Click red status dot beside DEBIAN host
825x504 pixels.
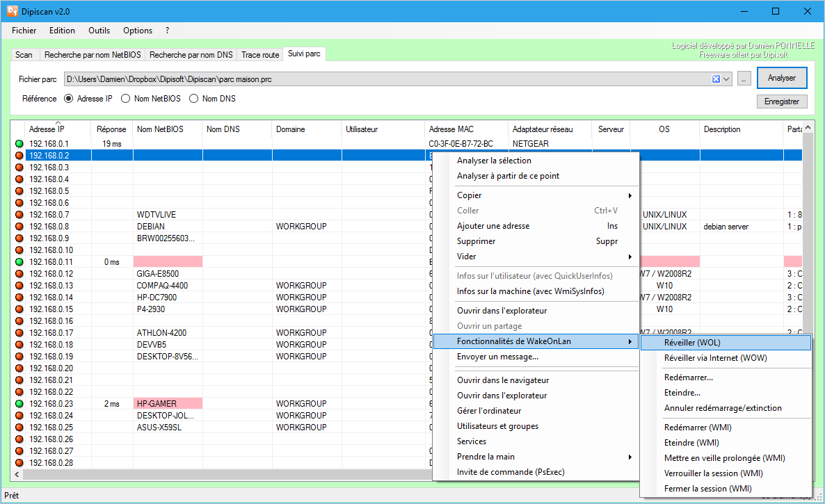coord(19,227)
